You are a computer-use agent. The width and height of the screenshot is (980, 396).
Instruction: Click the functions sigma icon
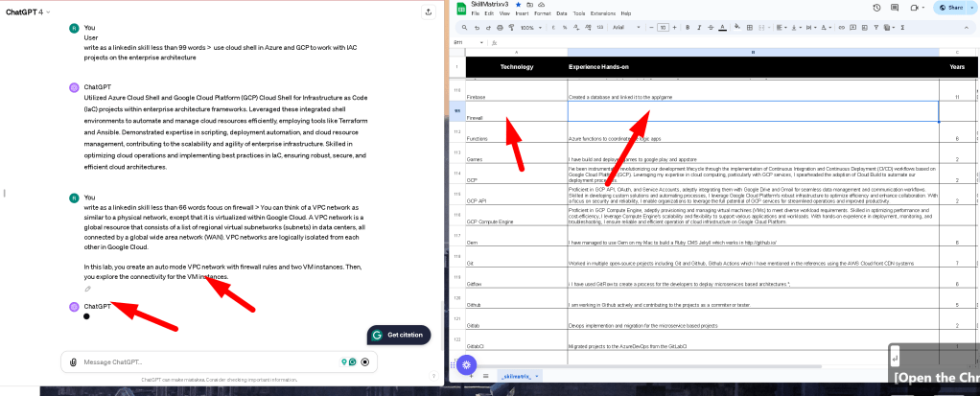[902, 28]
